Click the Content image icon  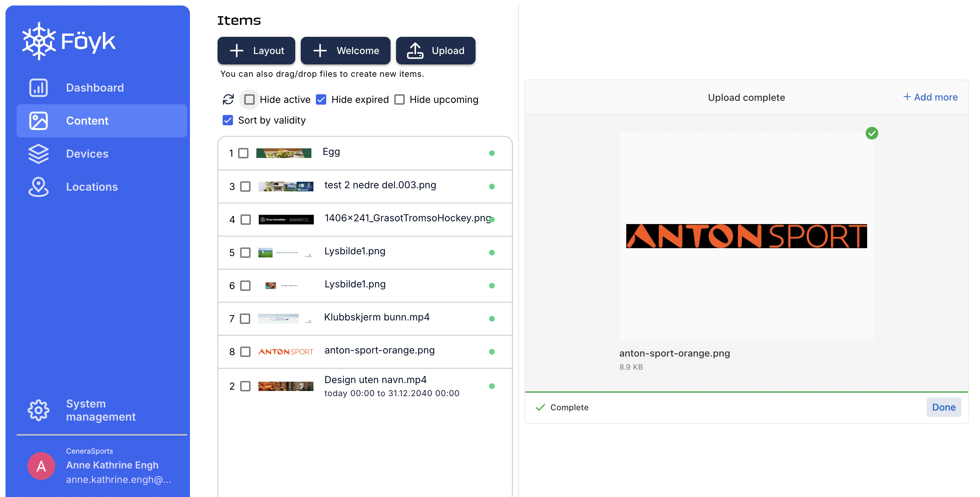coord(39,120)
